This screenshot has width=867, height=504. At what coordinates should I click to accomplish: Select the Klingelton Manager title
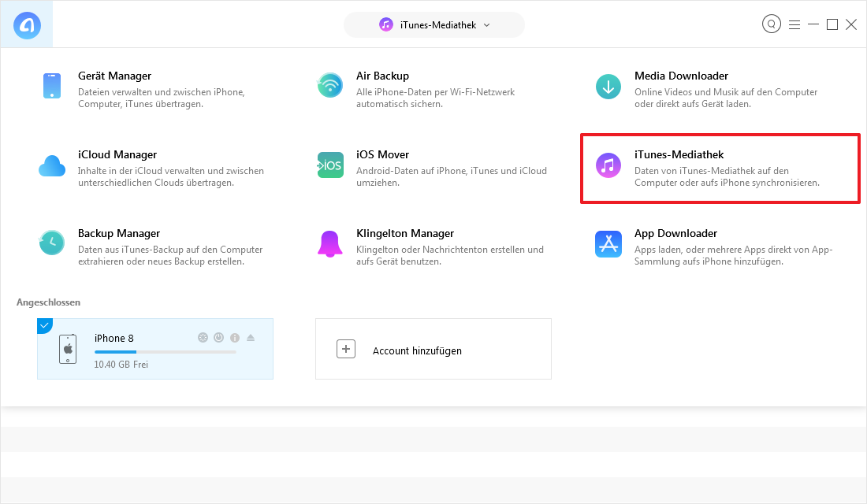(405, 233)
